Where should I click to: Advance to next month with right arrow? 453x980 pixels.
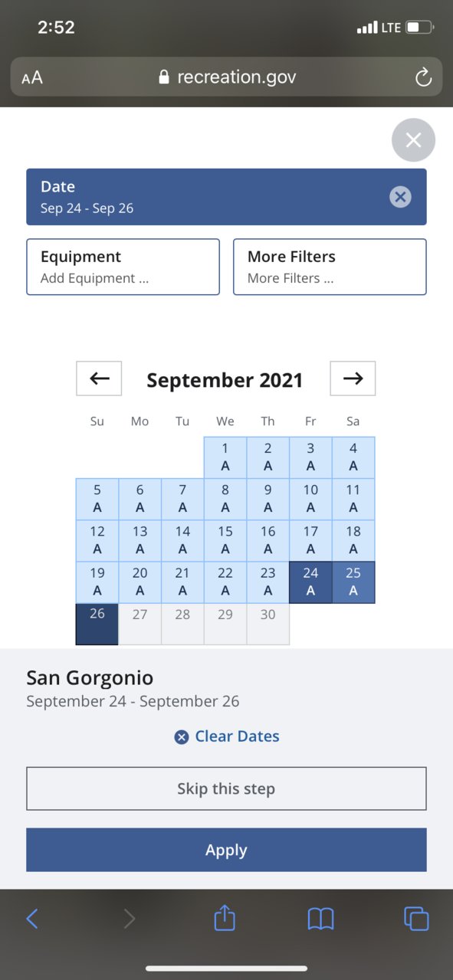[353, 379]
